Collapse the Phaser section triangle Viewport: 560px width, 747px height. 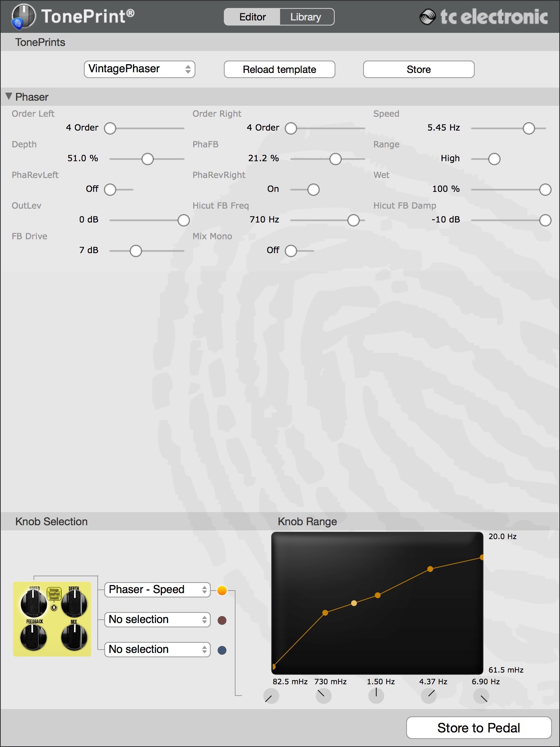coord(9,97)
